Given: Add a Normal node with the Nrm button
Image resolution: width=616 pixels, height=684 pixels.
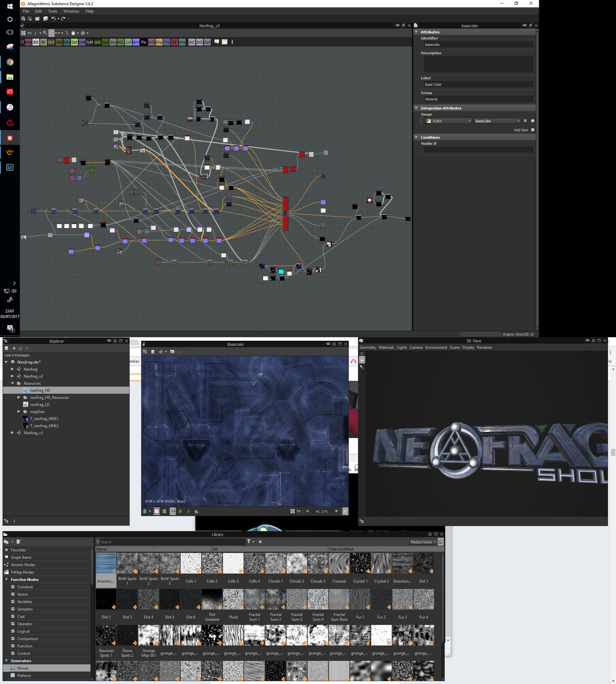Looking at the screenshot, I should pos(136,42).
